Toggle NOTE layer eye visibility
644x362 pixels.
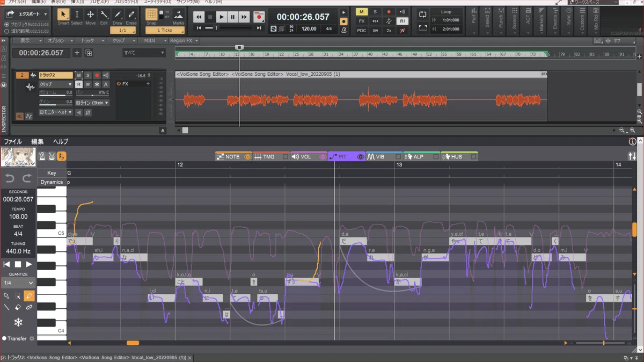247,157
